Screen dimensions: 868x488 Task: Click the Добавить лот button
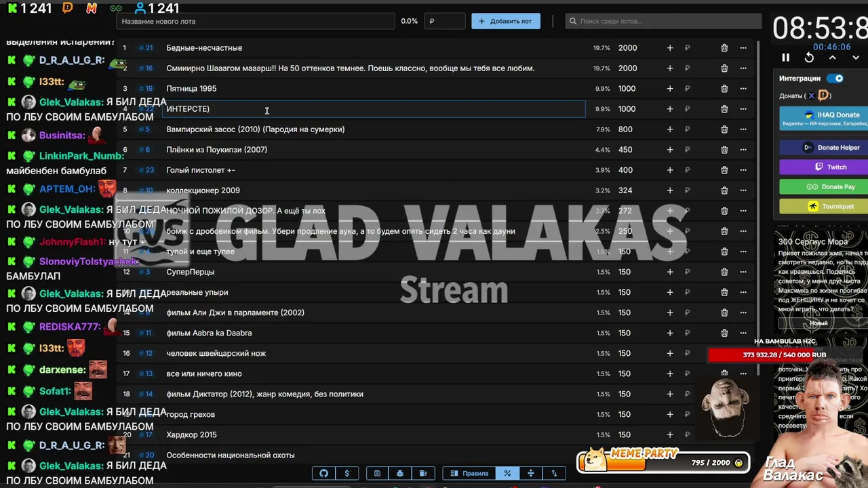[506, 21]
